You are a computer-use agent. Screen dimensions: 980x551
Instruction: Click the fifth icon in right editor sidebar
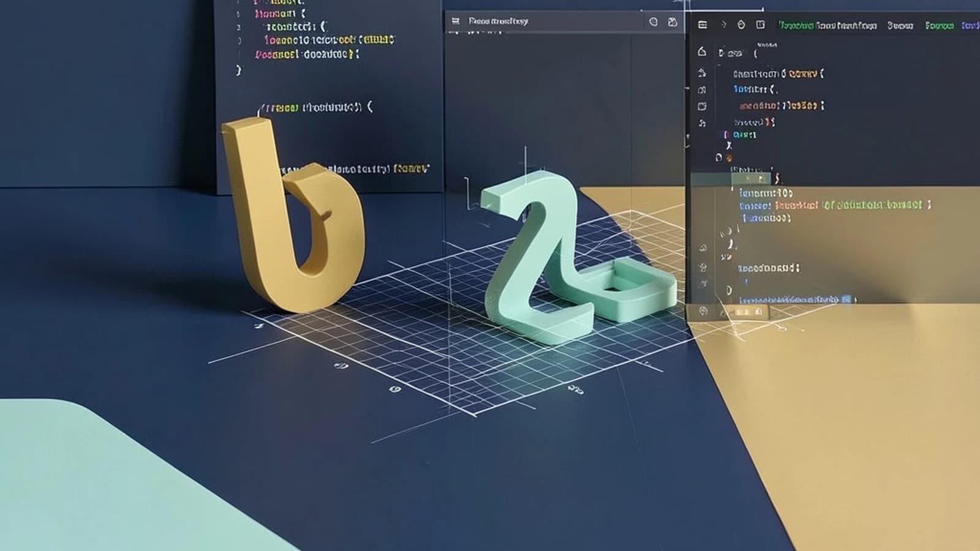tap(702, 123)
